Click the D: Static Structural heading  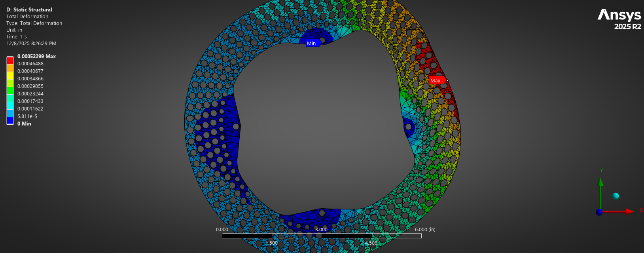click(x=29, y=10)
